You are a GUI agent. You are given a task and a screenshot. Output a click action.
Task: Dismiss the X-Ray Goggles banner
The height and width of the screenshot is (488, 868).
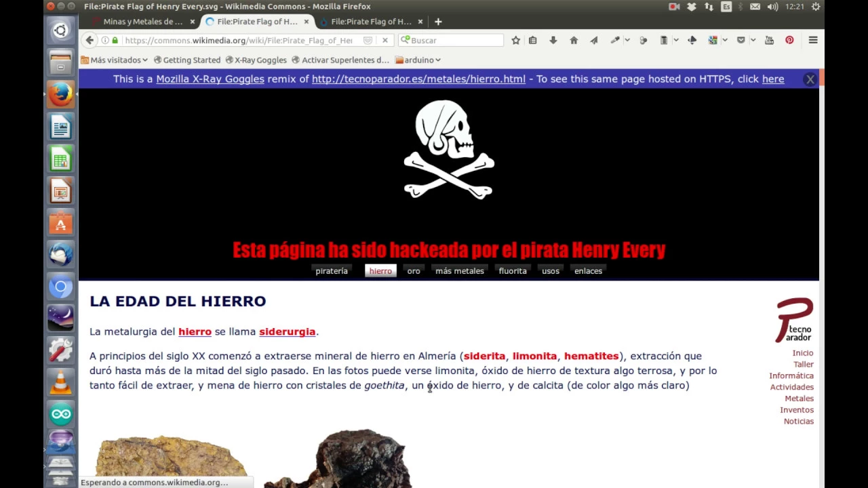(x=810, y=79)
